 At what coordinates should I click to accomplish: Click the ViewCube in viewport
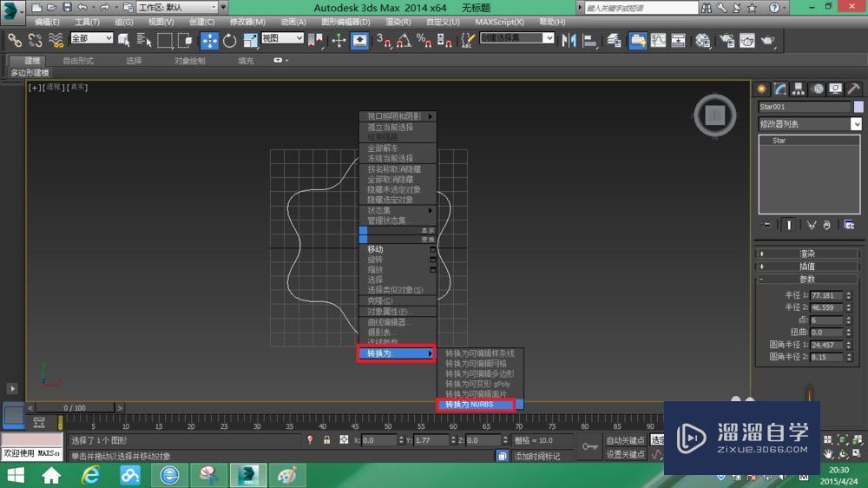coord(715,115)
